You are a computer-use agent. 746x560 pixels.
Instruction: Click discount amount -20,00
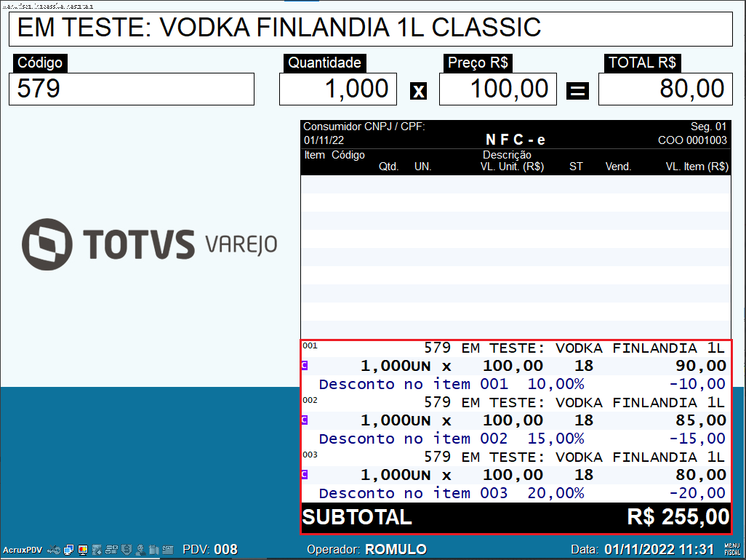[x=697, y=493]
